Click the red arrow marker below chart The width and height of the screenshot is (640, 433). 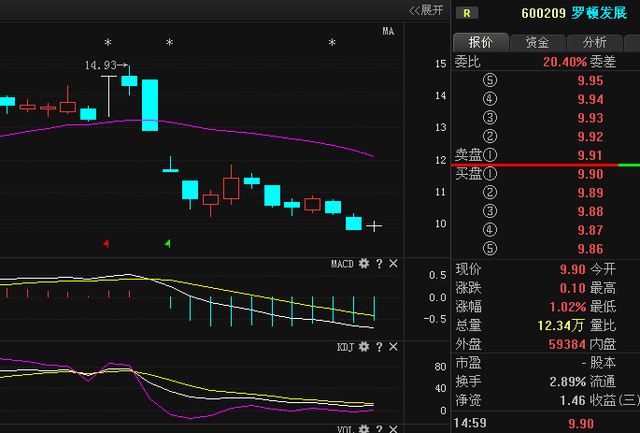(x=106, y=244)
